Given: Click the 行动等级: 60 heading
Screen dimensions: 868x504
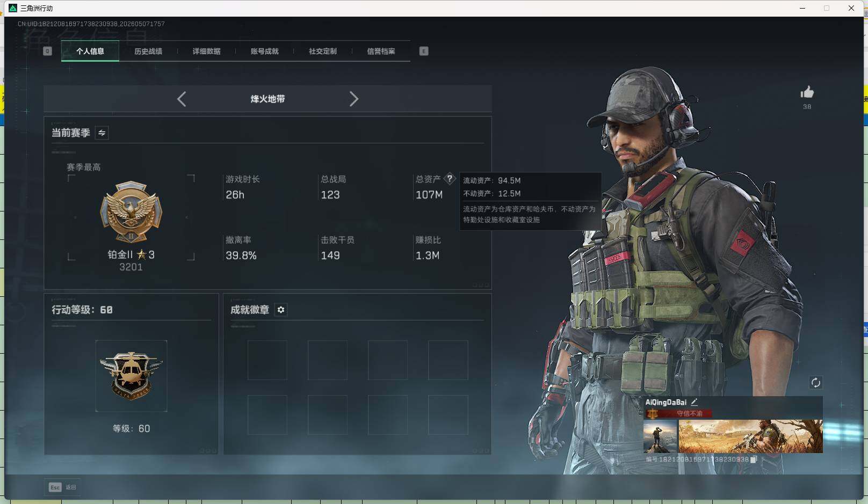Looking at the screenshot, I should coord(82,310).
